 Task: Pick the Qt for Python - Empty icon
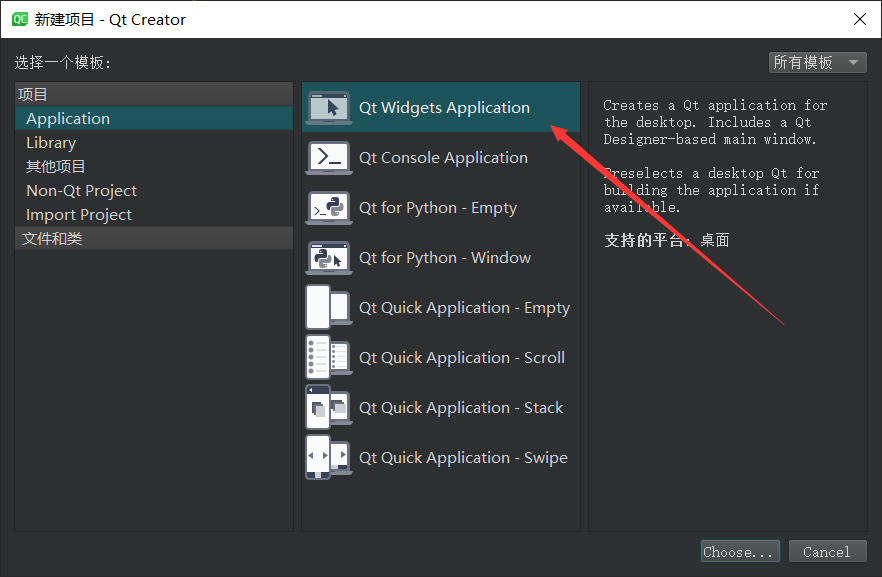329,208
